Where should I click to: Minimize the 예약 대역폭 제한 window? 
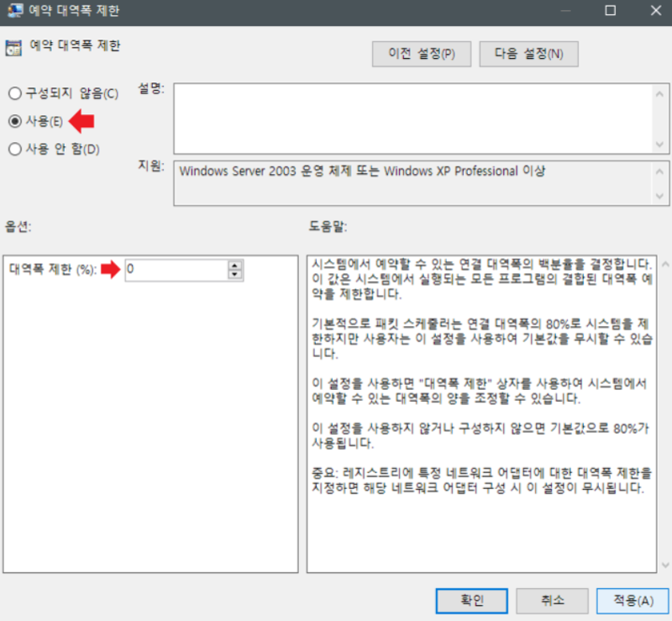click(x=565, y=10)
